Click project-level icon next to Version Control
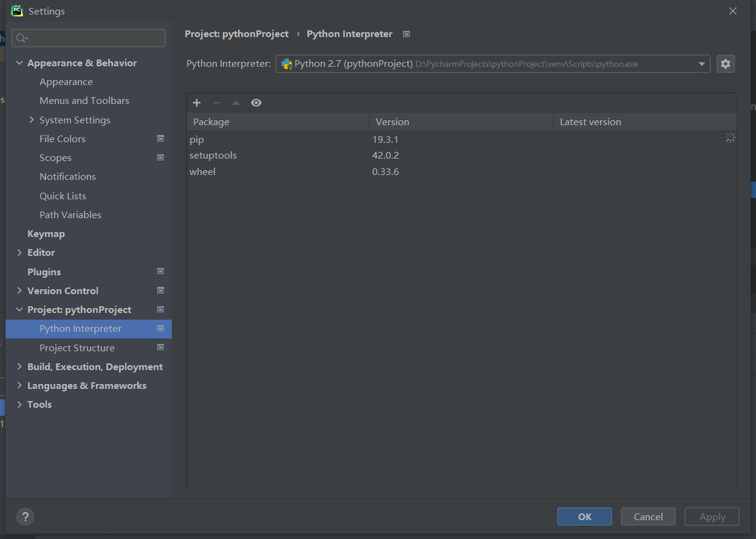 [x=160, y=290]
